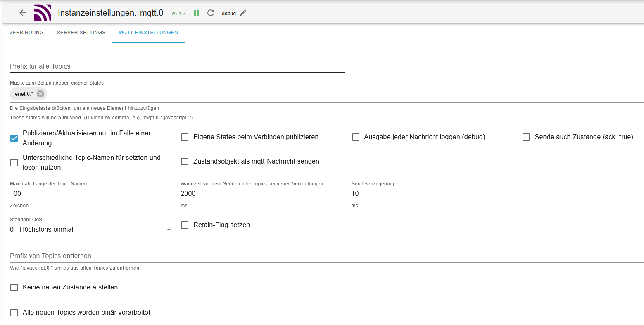644x325 pixels.
Task: Open the Standard-QoS dropdown
Action: (x=91, y=230)
